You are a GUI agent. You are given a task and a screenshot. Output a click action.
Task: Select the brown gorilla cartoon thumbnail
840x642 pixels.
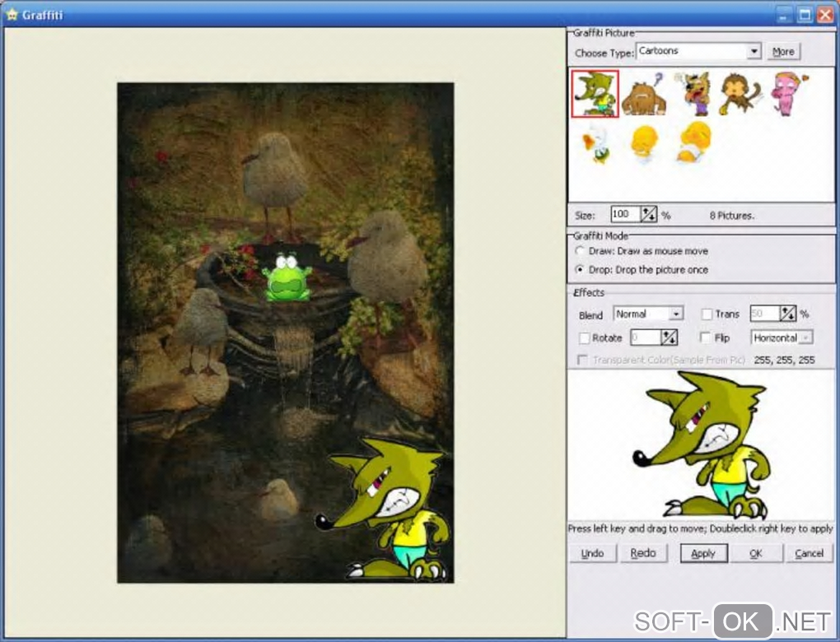point(643,94)
